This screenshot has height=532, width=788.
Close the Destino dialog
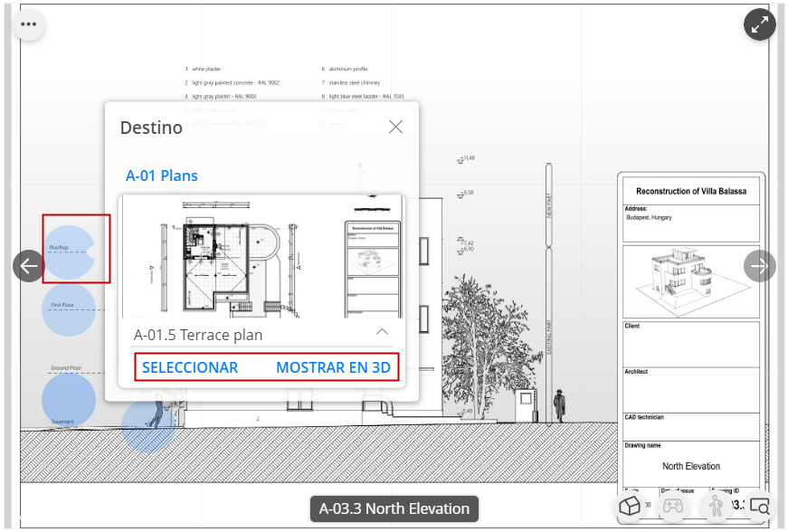pyautogui.click(x=395, y=127)
